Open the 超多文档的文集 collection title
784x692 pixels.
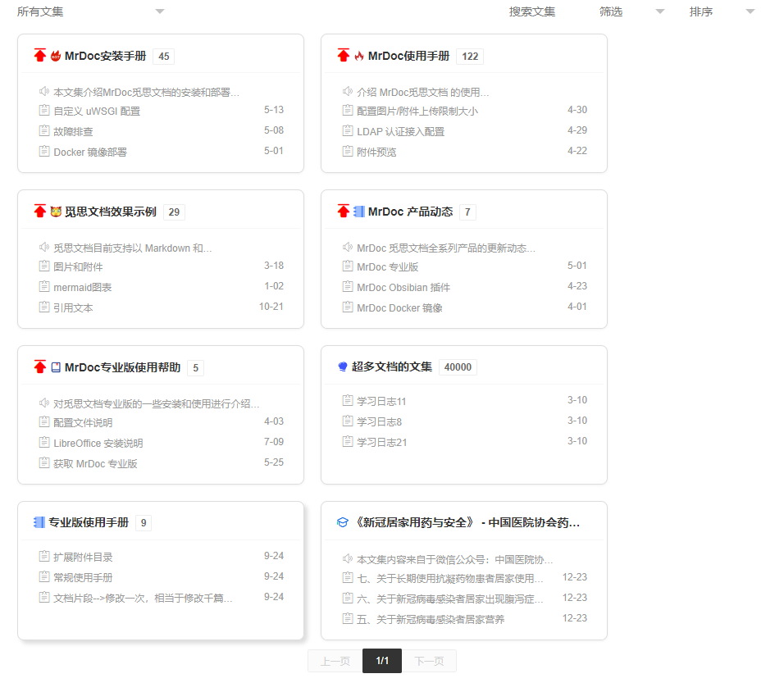click(391, 366)
